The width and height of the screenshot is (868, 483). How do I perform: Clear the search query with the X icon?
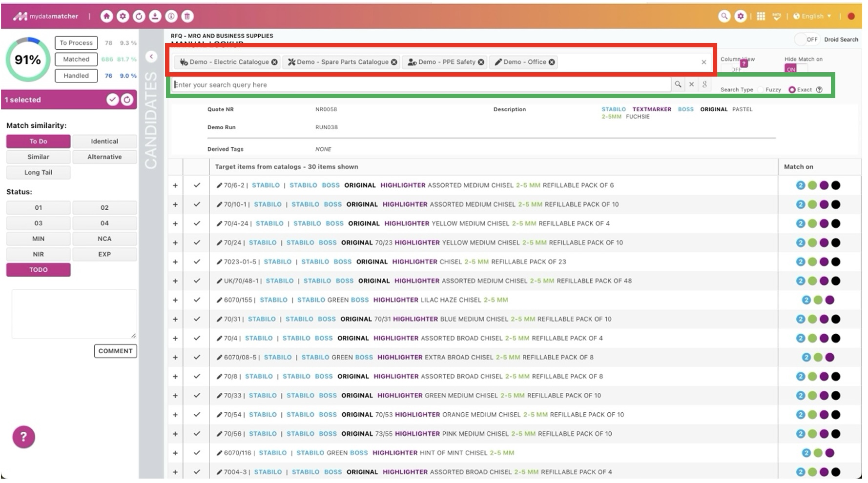point(691,84)
